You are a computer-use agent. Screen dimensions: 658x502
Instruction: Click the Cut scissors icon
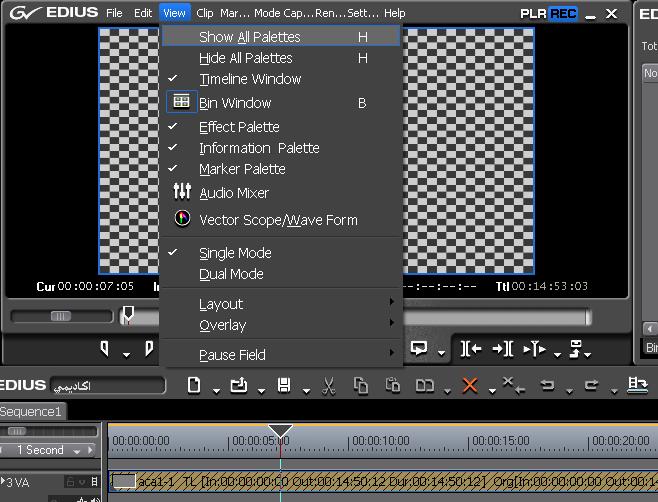tap(328, 385)
